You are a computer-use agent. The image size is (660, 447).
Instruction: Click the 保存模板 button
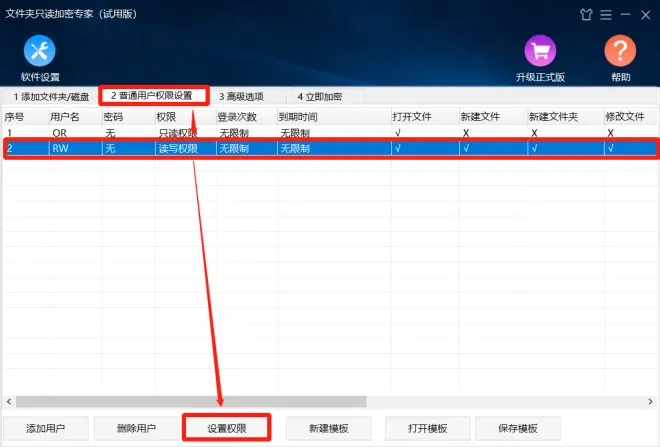click(x=518, y=428)
